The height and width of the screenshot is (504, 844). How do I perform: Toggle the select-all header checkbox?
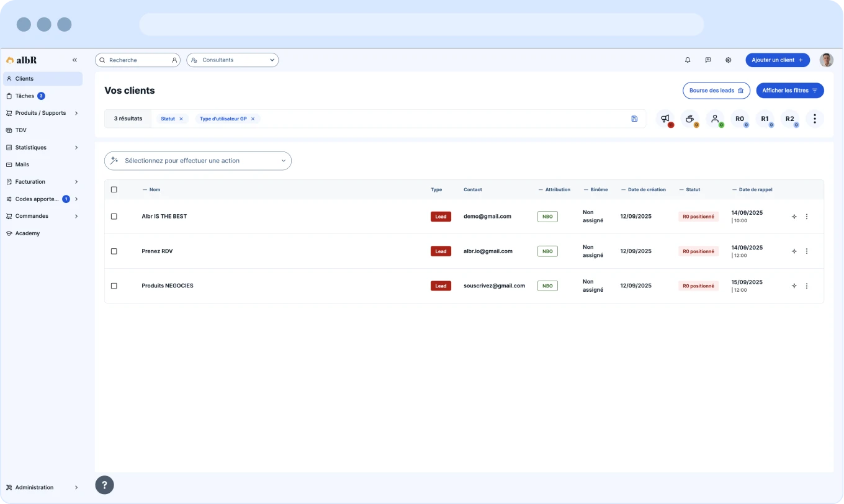tap(114, 190)
